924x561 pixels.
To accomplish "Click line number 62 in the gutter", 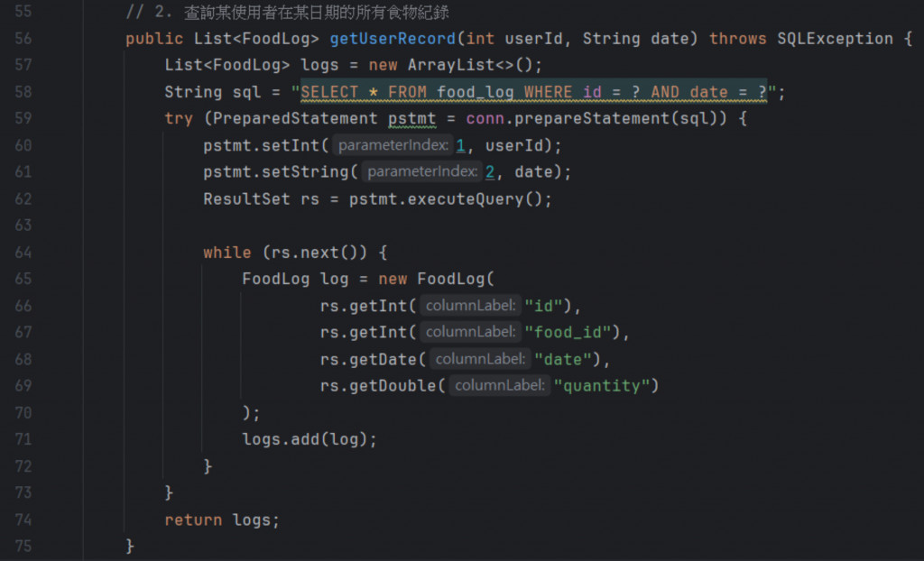I will (x=23, y=199).
